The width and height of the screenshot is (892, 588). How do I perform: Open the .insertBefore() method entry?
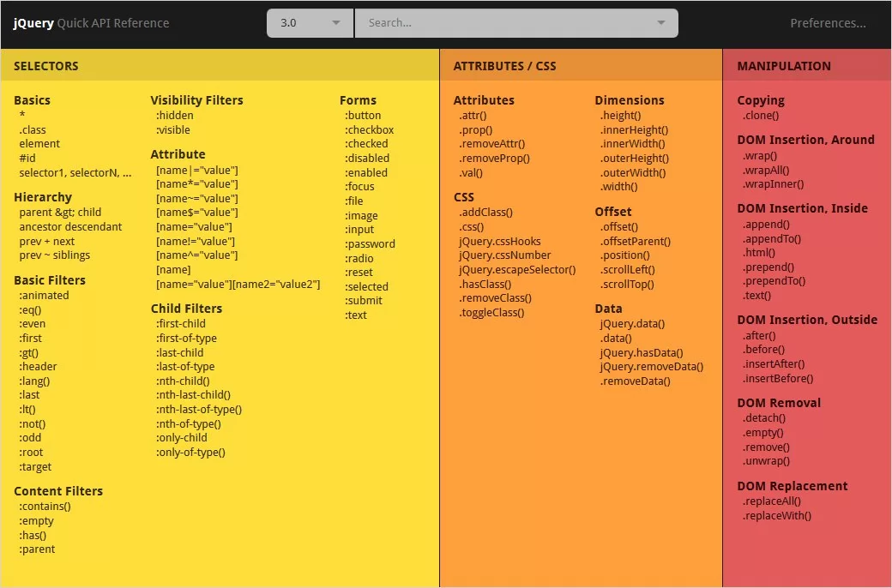(x=778, y=379)
